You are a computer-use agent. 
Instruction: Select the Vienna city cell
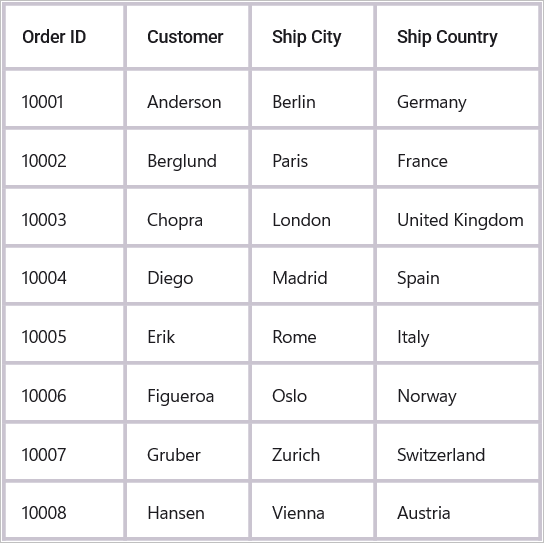pyautogui.click(x=313, y=510)
